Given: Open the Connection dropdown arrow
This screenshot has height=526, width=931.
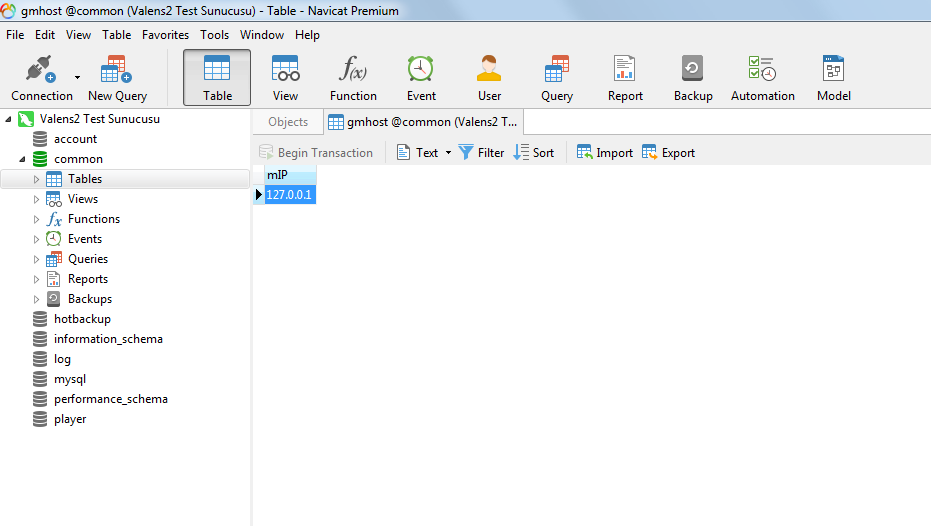Looking at the screenshot, I should point(77,78).
